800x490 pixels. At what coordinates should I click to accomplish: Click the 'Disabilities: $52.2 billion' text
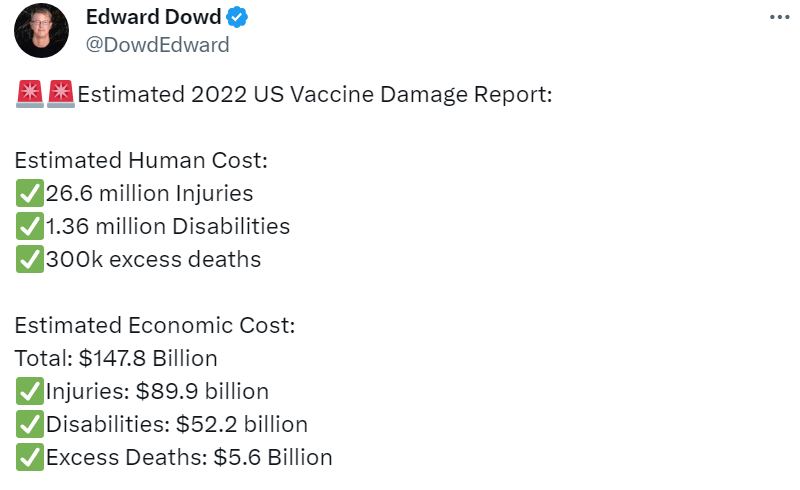[x=177, y=424]
